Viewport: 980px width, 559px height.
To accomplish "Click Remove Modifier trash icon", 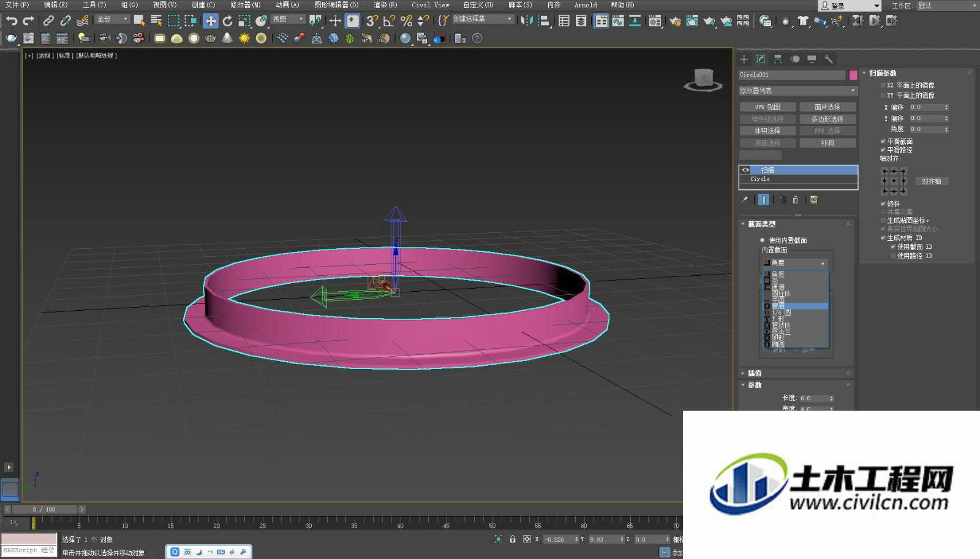I will 795,199.
